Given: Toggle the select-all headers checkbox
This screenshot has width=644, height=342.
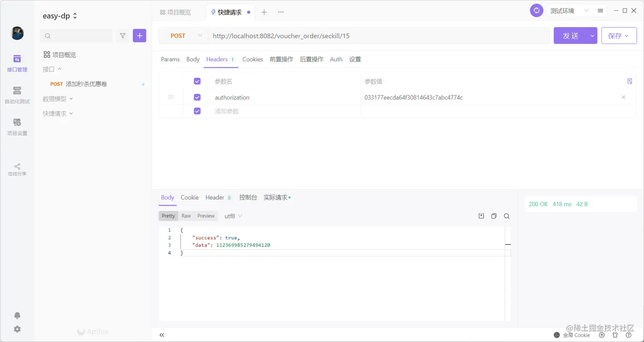Looking at the screenshot, I should (197, 81).
